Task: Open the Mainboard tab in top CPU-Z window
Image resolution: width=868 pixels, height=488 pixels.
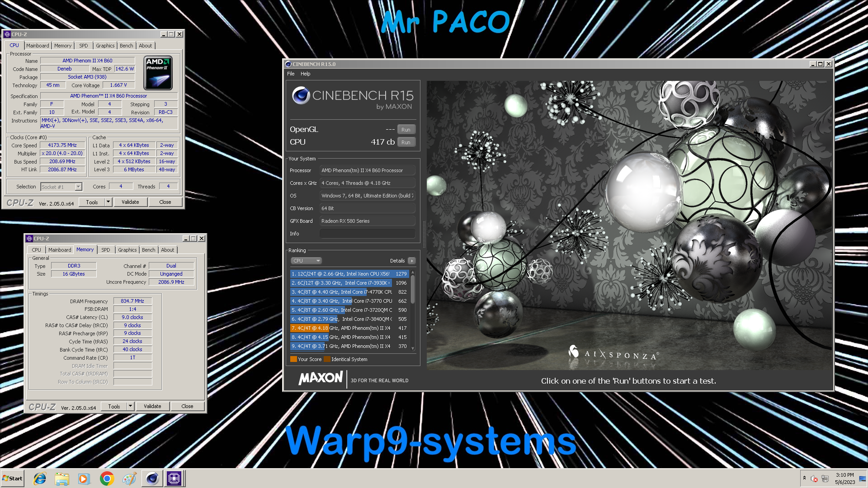Action: click(x=38, y=46)
